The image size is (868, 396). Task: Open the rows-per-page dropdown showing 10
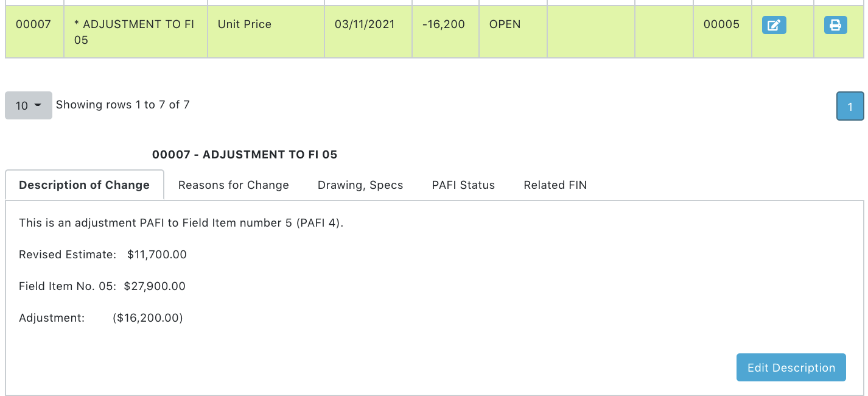click(x=29, y=105)
